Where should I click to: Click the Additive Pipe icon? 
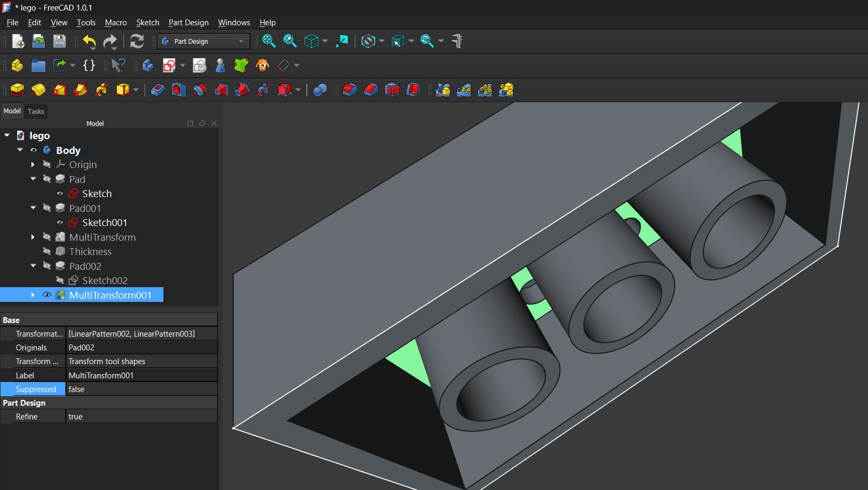tap(81, 90)
